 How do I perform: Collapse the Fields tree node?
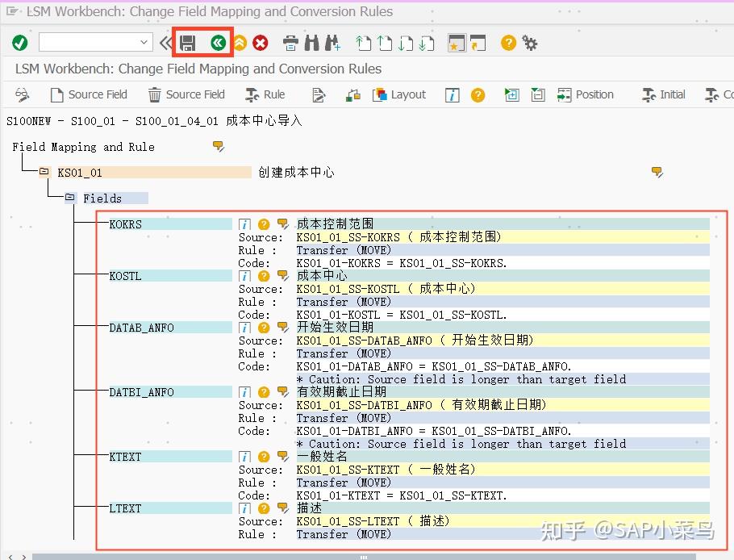tap(69, 198)
